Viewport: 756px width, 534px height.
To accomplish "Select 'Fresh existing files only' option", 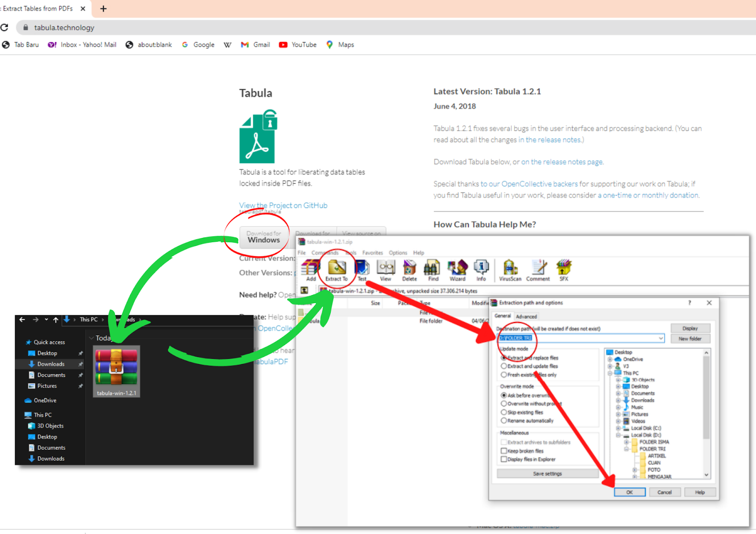I will coord(504,374).
